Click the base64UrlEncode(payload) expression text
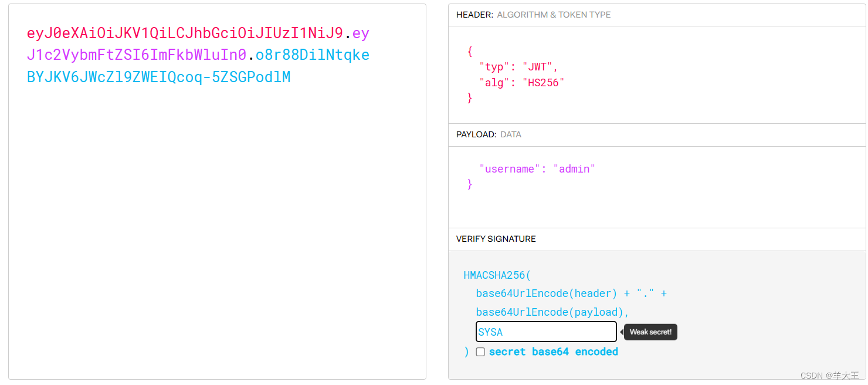The height and width of the screenshot is (385, 868). pos(546,312)
